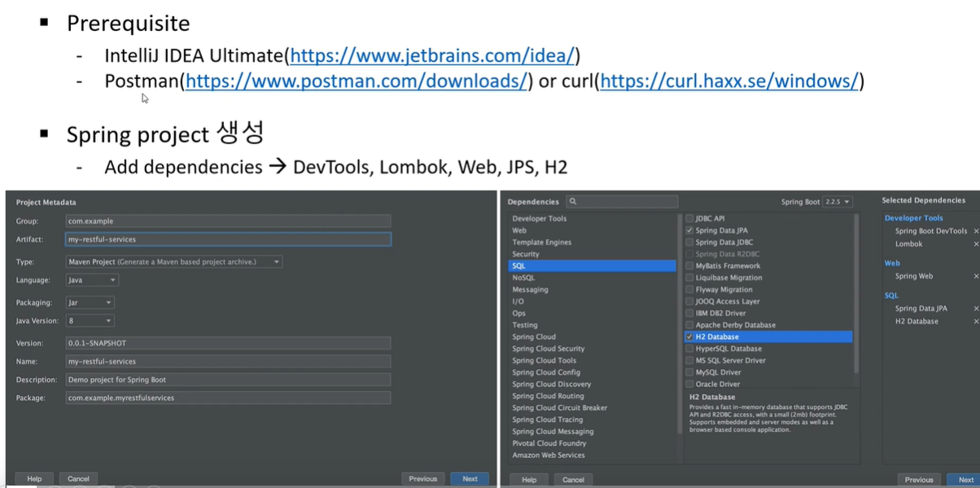This screenshot has width=980, height=488.
Task: Click Previous in Project Metadata dialog
Action: 423,479
